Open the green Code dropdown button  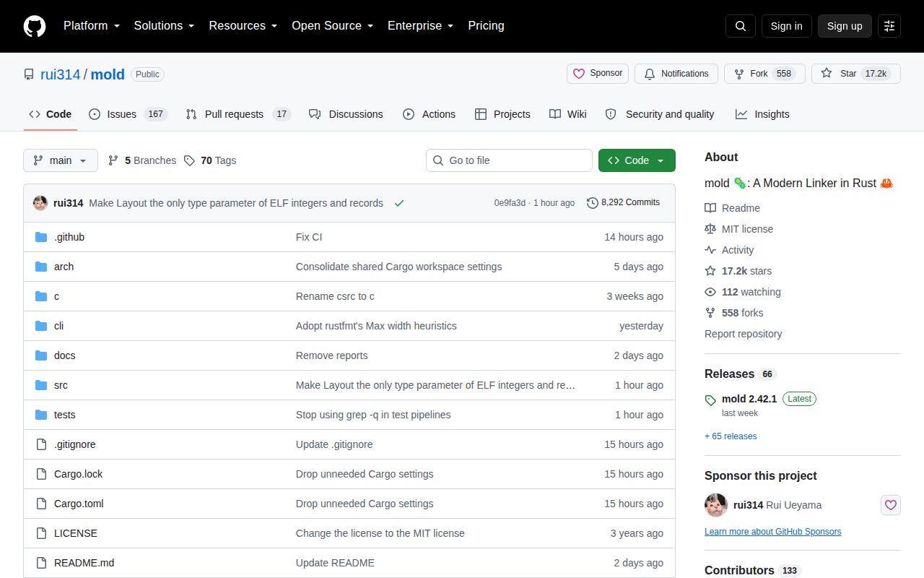[637, 160]
